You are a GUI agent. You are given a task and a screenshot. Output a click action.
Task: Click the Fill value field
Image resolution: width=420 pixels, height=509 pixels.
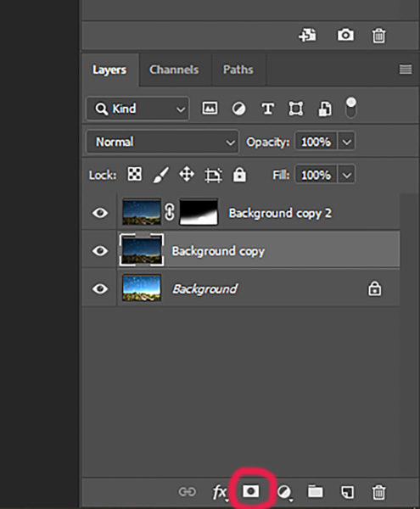[x=316, y=176]
